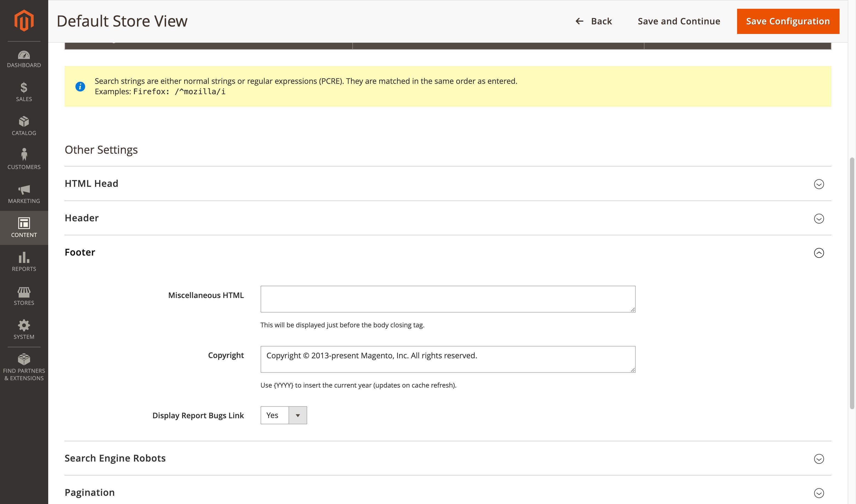Image resolution: width=856 pixels, height=504 pixels.
Task: Click the Save Configuration button
Action: (x=787, y=21)
